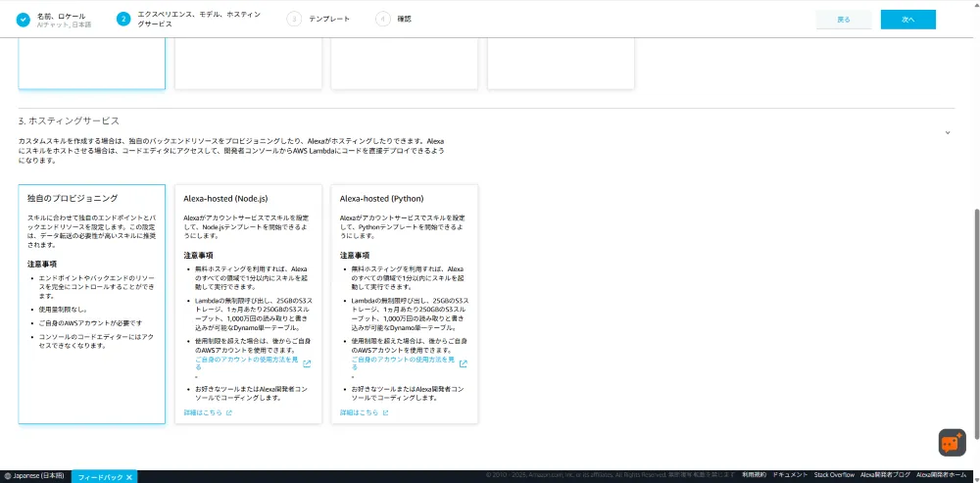The width and height of the screenshot is (980, 483).
Task: Select the 独自のプロビジョニング hosting card
Action: 92,305
